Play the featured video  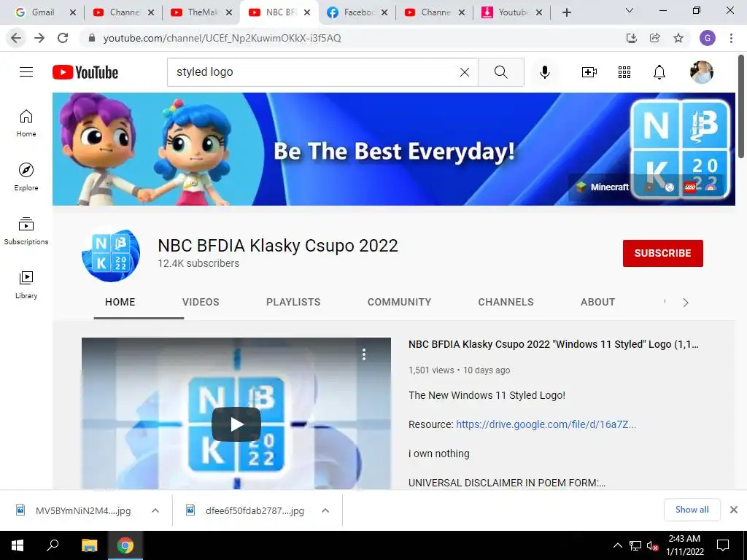(236, 424)
